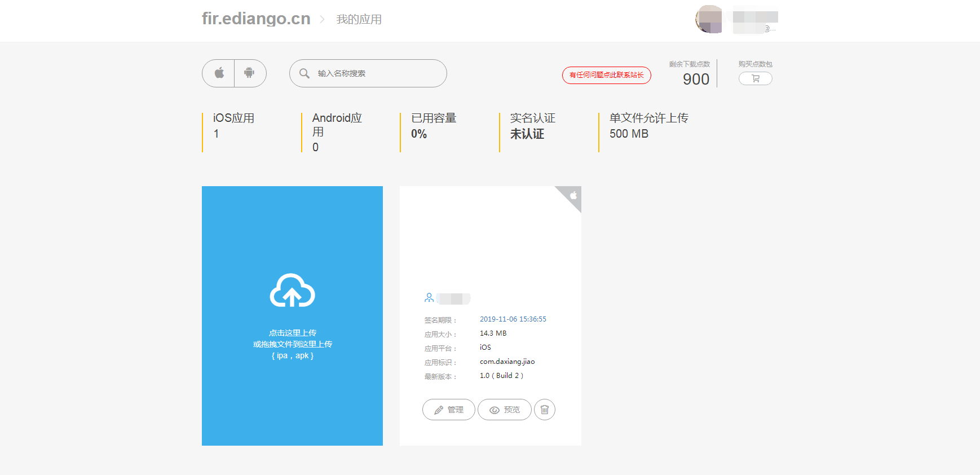Click the breadcrumb chevron arrow
Screen dimensions: 980x475
[323, 19]
